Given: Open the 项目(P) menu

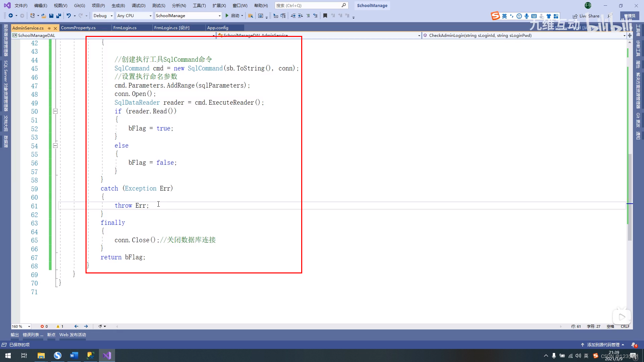Looking at the screenshot, I should [x=98, y=6].
